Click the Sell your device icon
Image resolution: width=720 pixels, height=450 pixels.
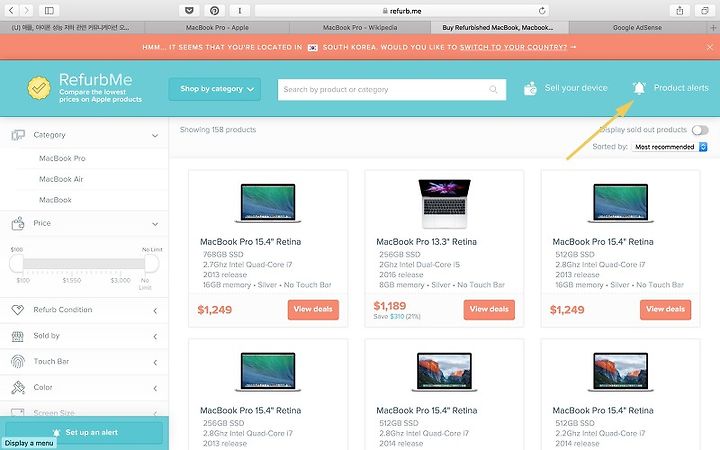(530, 89)
